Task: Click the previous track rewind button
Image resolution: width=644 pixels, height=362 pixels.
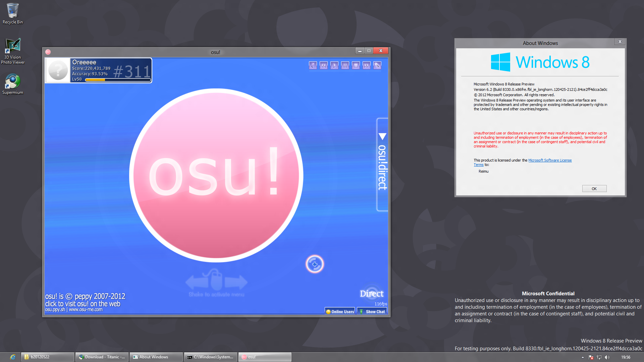Action: click(323, 65)
